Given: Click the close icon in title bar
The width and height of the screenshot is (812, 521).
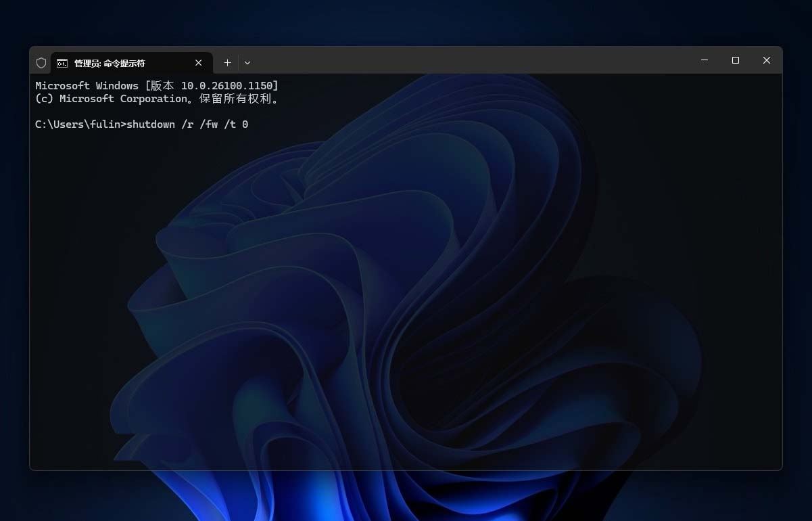Looking at the screenshot, I should [766, 60].
